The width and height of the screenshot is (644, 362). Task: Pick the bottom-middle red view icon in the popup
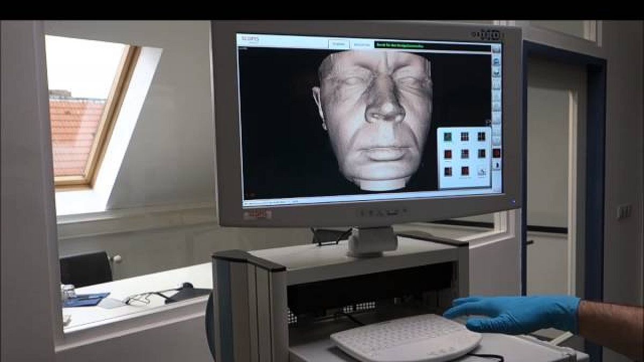pyautogui.click(x=464, y=171)
